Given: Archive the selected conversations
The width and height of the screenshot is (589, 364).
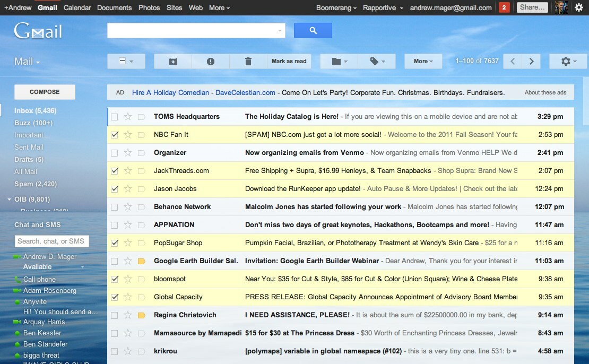Looking at the screenshot, I should [x=172, y=61].
